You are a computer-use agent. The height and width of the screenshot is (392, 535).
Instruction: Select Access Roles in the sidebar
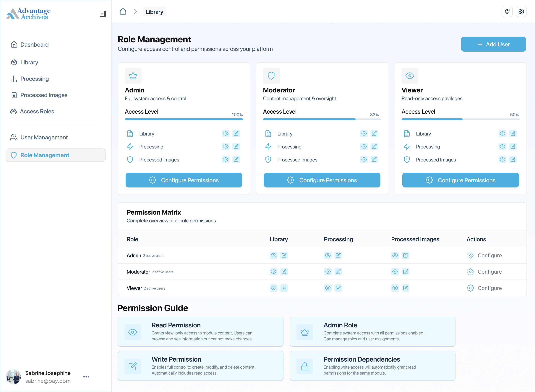click(x=32, y=112)
